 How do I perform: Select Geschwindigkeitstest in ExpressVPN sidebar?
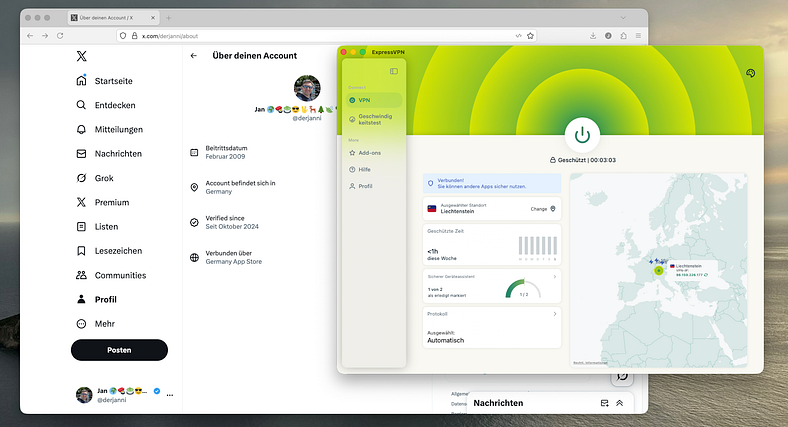[374, 118]
